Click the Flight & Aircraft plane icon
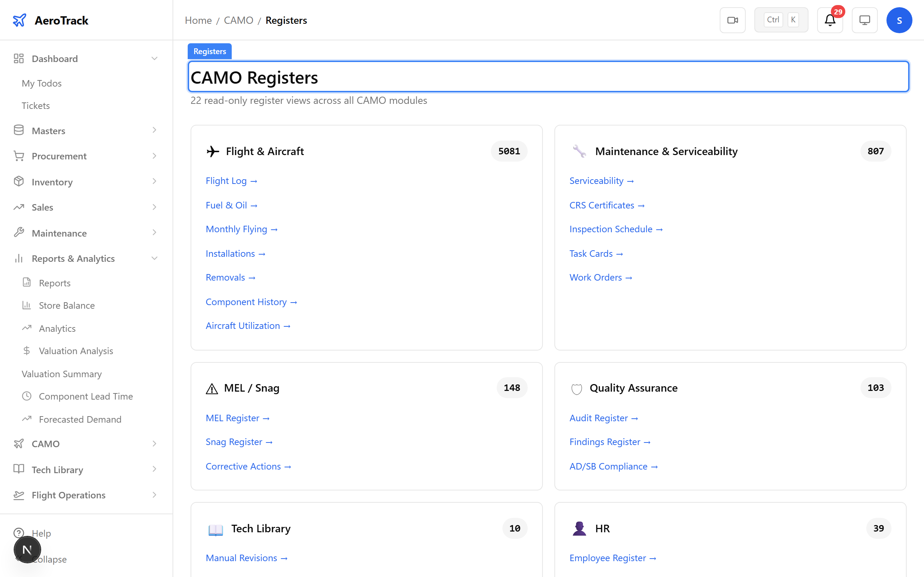Screen dimensions: 924x577 pyautogui.click(x=213, y=151)
